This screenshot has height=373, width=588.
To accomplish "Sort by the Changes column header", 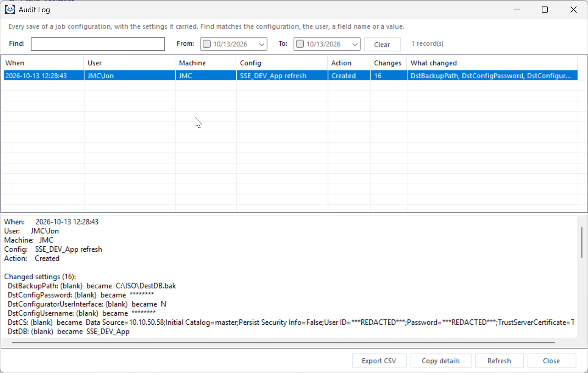I will point(388,63).
